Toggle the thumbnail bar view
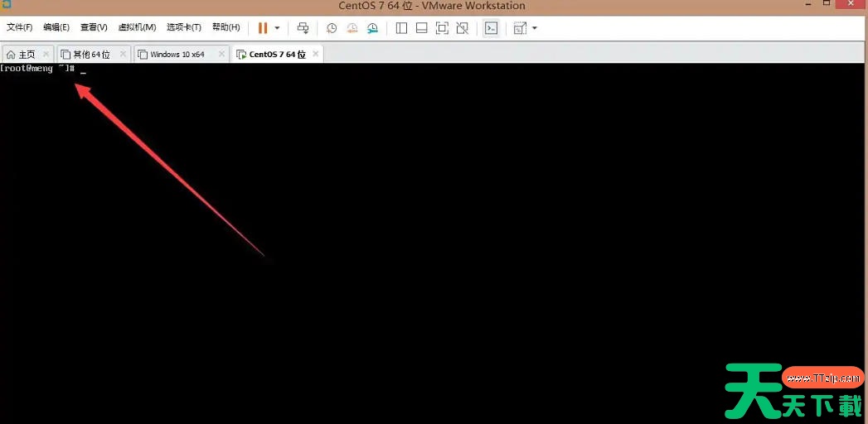The height and width of the screenshot is (424, 868). coord(422,28)
